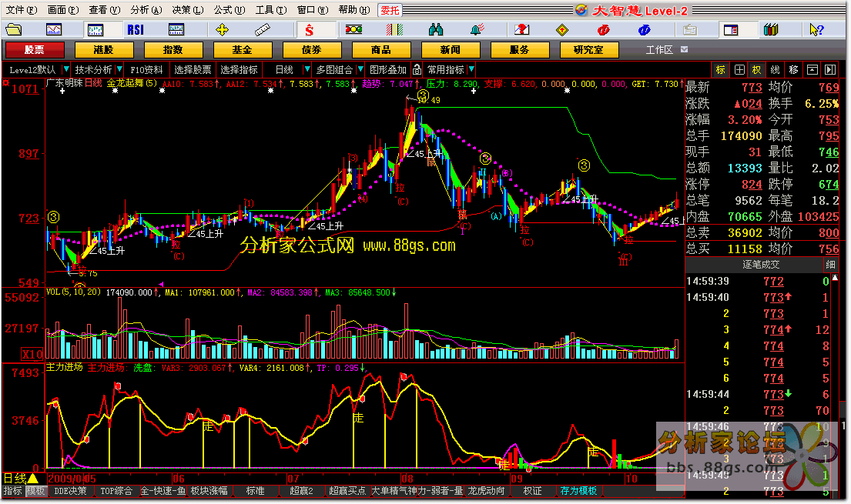Screen dimensions: 851x504
Task: Click the grayed-out printer icon
Action: pyautogui.click(x=690, y=29)
